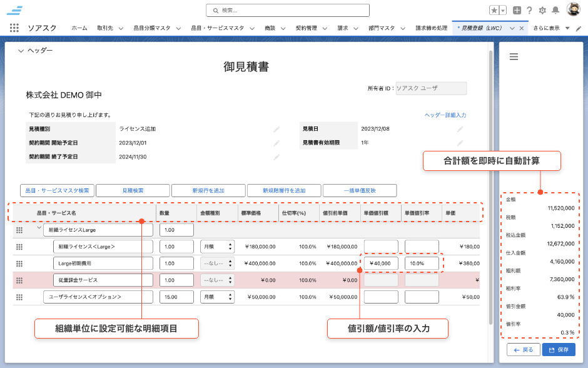The height and width of the screenshot is (368, 588).
Task: Switch to the 請求締め処理 tab
Action: (432, 28)
